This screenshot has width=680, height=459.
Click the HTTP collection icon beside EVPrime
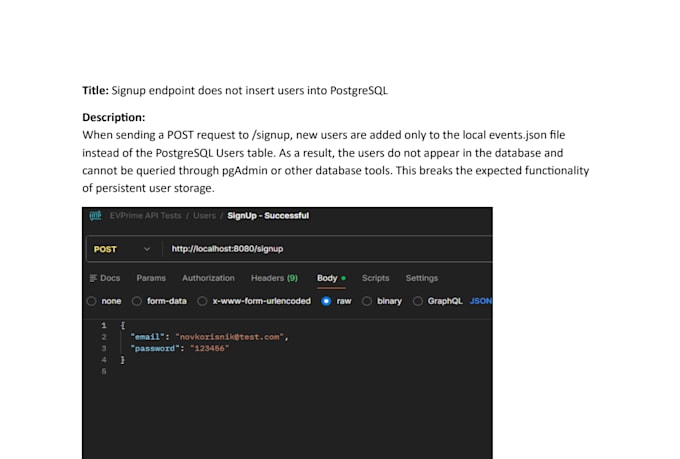pos(95,216)
